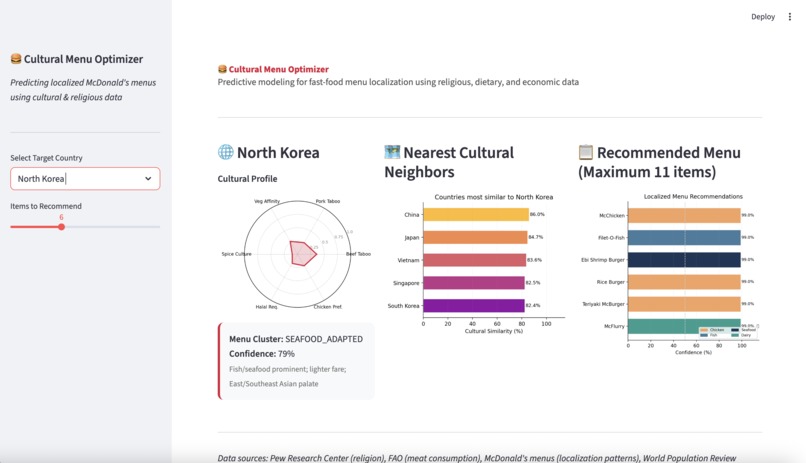Click the Deploy button
The image size is (806, 463).
(763, 17)
